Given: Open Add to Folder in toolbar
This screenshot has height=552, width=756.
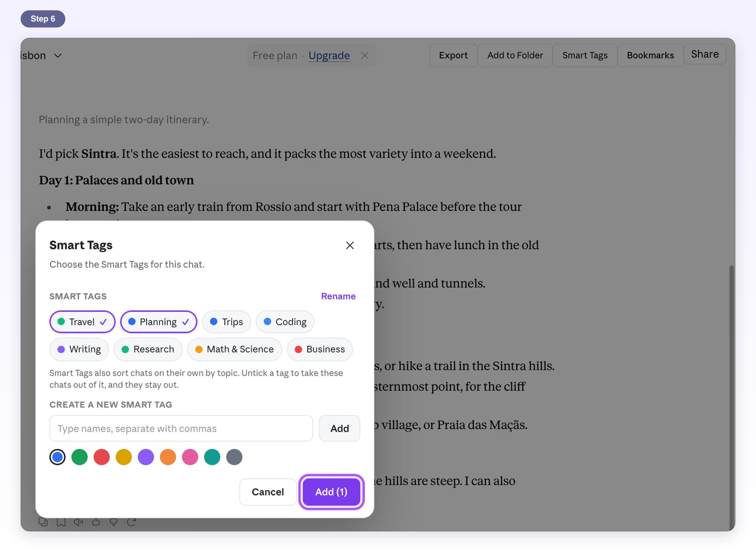Looking at the screenshot, I should (x=515, y=55).
